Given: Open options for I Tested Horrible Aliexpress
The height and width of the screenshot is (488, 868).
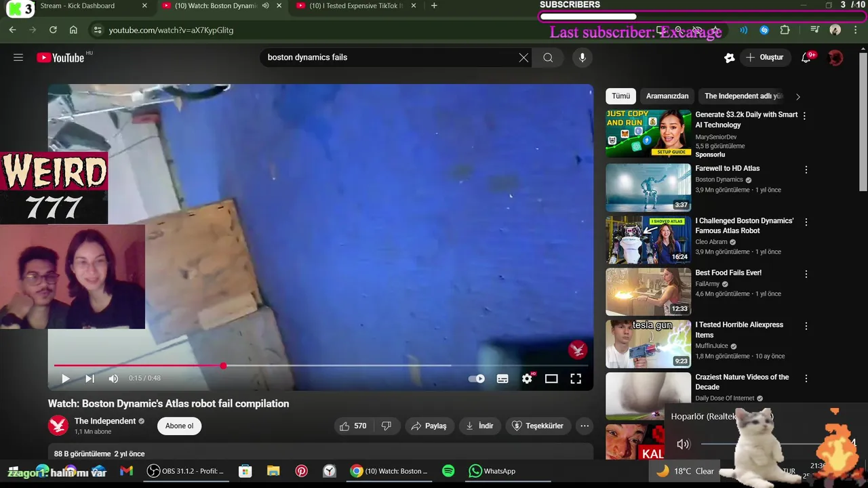Looking at the screenshot, I should (806, 326).
